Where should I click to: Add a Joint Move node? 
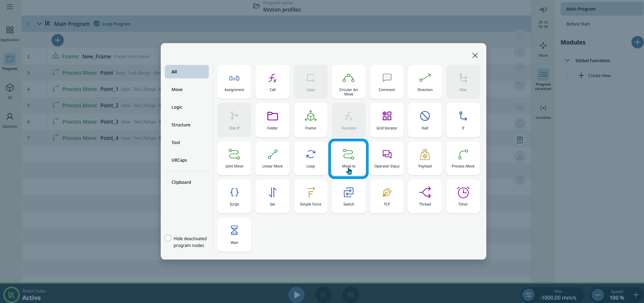234,158
